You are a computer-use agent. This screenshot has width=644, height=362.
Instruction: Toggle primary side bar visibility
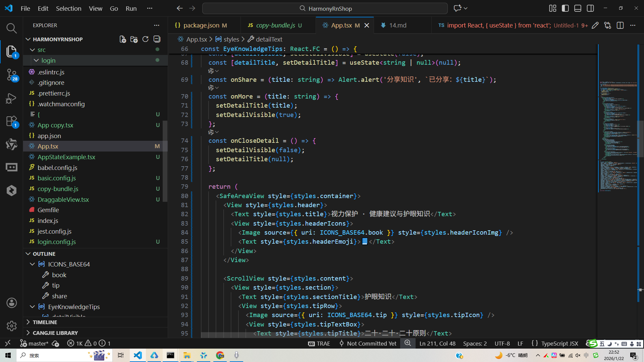[x=565, y=8]
